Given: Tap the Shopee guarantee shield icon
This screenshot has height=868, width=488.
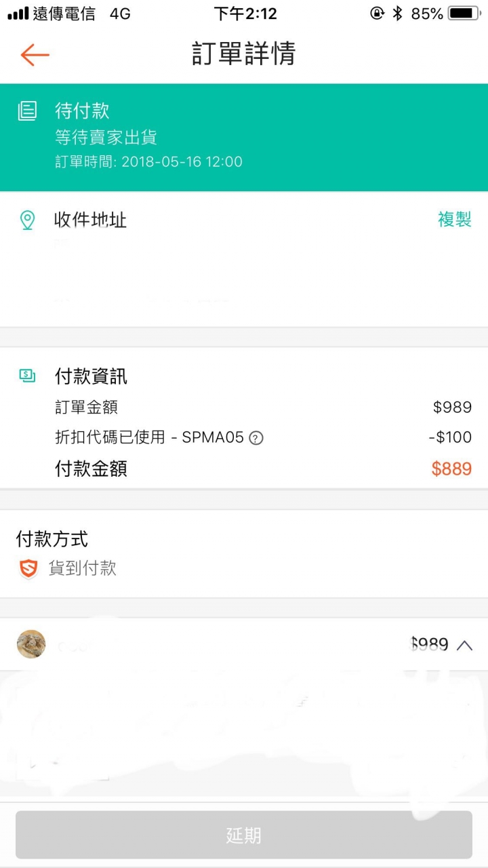Looking at the screenshot, I should click(x=28, y=568).
